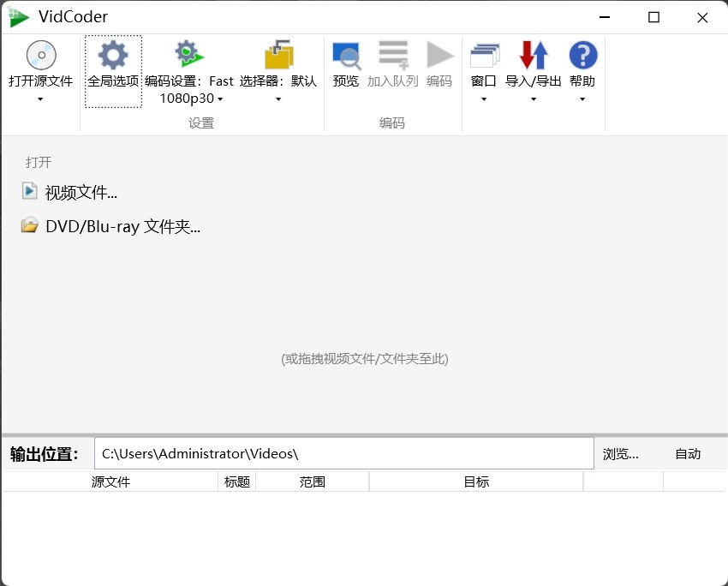This screenshot has height=586, width=728.
Task: Click the output location path field
Action: pos(344,453)
